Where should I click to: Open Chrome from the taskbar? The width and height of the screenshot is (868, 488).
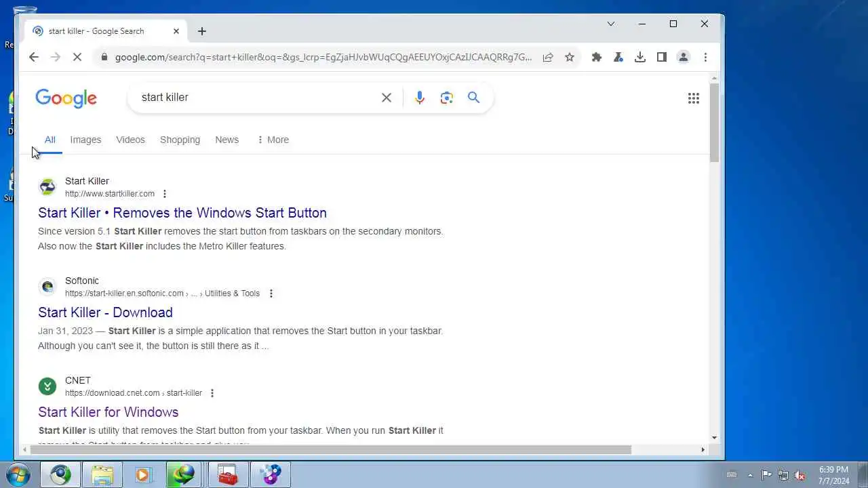(x=60, y=474)
